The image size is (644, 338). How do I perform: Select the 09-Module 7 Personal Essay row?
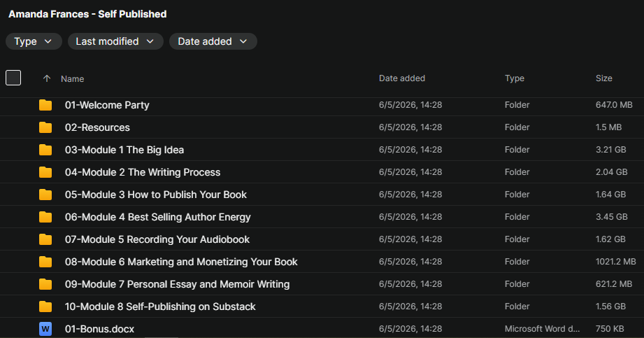pyautogui.click(x=322, y=284)
